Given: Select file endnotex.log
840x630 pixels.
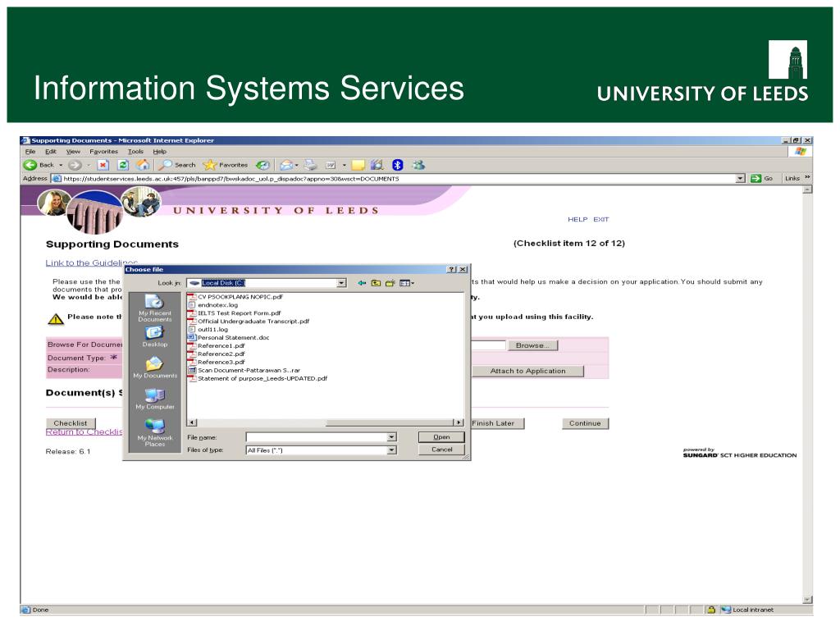Looking at the screenshot, I should tap(213, 305).
